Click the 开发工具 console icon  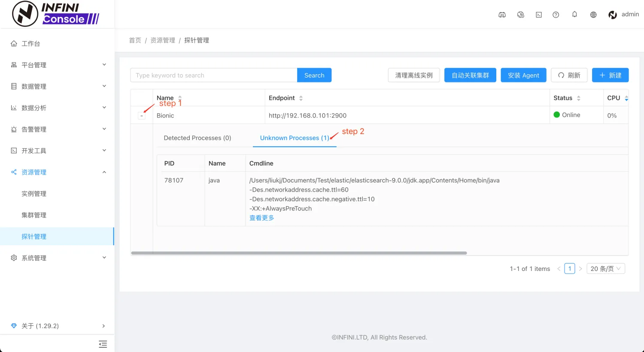[x=14, y=150]
